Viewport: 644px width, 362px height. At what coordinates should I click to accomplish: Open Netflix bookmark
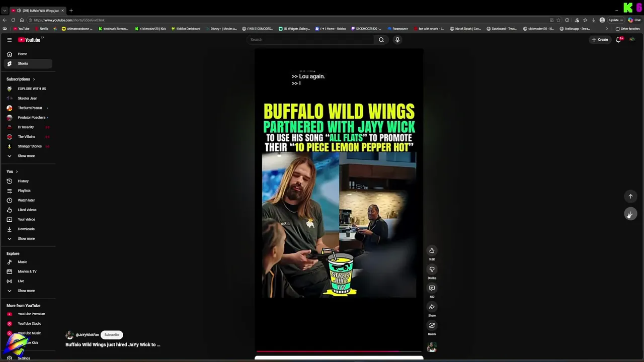point(41,29)
